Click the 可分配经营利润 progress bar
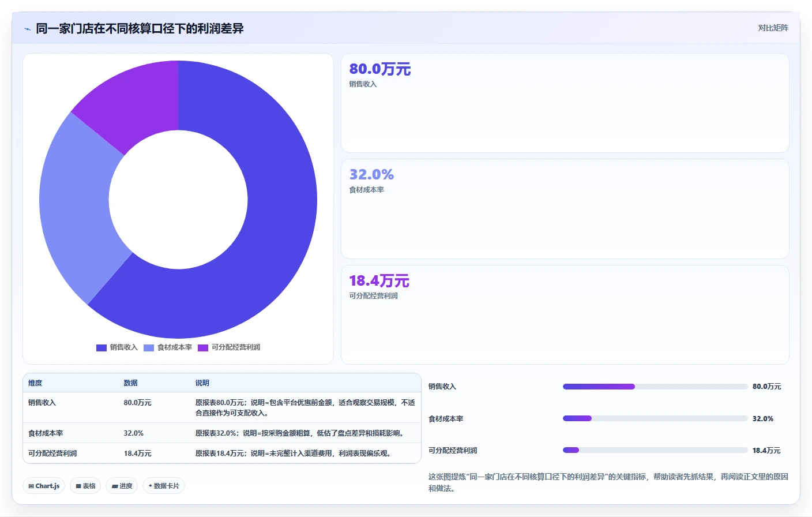Viewport: 812px width, 517px height. [x=655, y=450]
